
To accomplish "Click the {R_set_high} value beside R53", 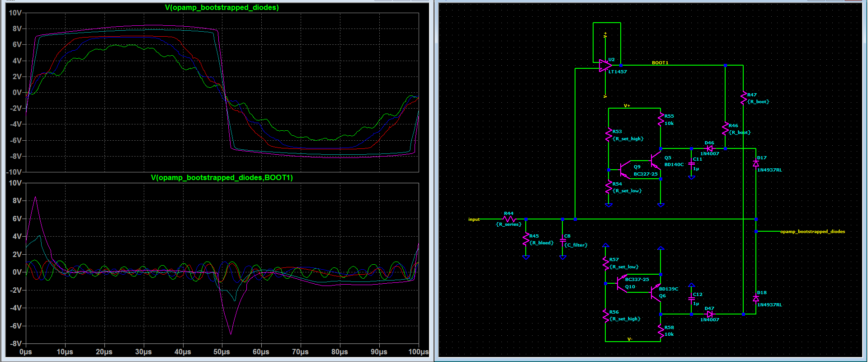I will coord(628,139).
